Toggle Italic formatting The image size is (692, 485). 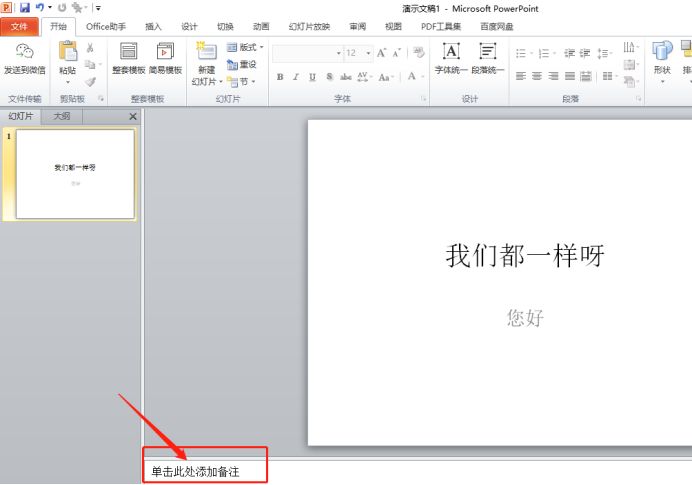point(296,77)
